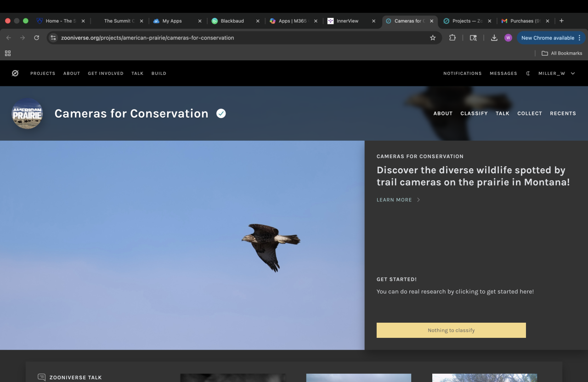The image size is (588, 382).
Task: Open NOTIFICATIONS link
Action: [463, 74]
